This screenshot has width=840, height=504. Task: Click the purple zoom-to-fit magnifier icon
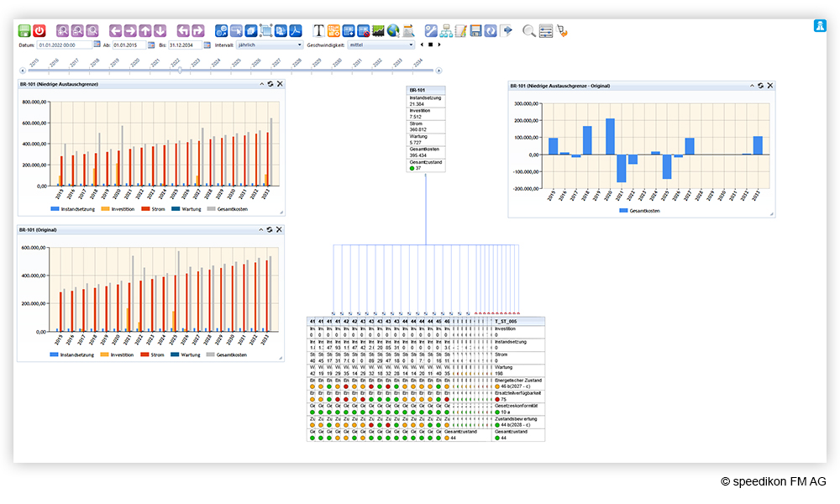point(92,31)
